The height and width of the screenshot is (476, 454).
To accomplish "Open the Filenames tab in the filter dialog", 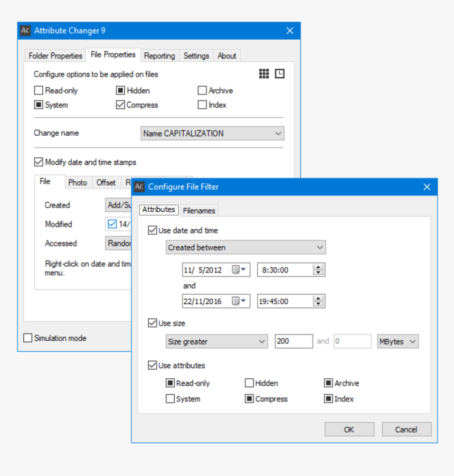I will pos(199,210).
